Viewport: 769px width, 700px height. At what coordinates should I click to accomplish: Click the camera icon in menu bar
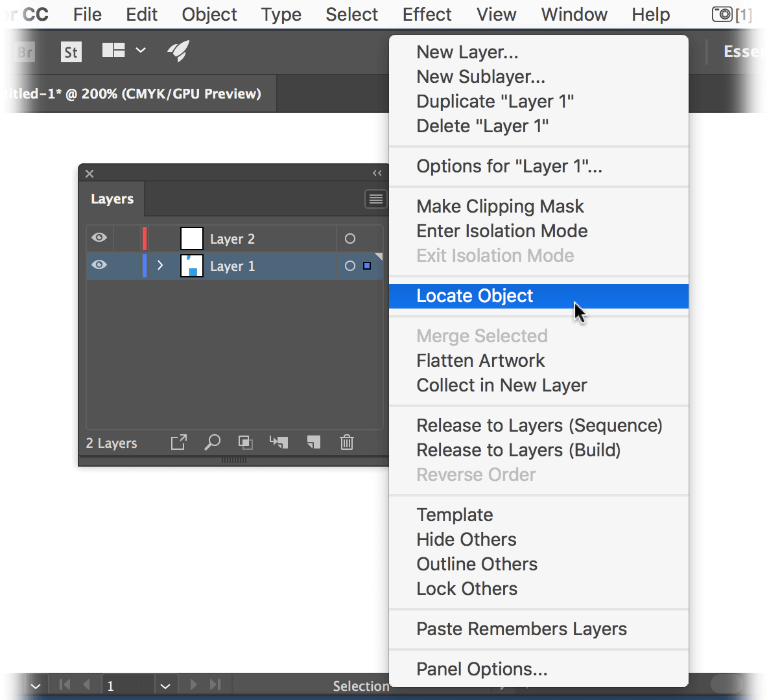722,14
